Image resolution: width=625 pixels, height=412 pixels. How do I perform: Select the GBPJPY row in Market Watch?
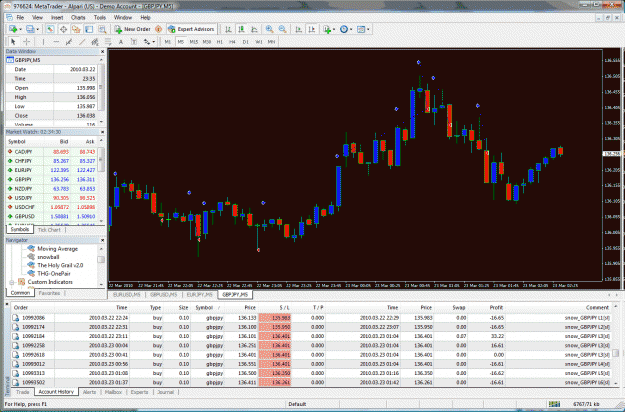(x=51, y=179)
